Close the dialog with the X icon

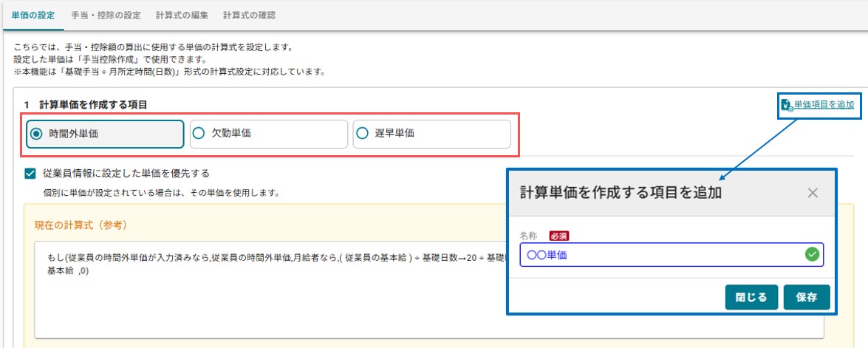click(812, 193)
